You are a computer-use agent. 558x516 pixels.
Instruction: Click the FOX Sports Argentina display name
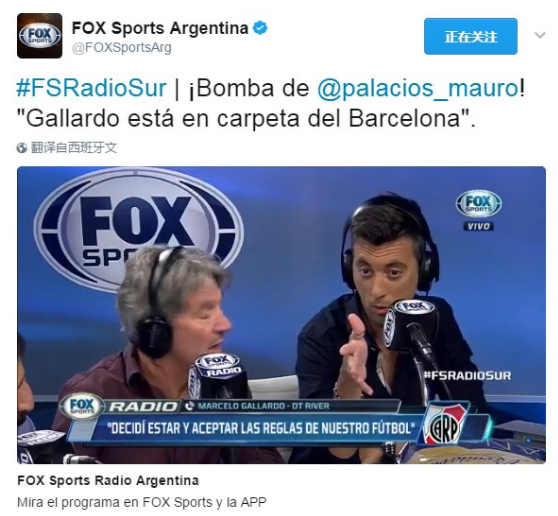click(160, 28)
